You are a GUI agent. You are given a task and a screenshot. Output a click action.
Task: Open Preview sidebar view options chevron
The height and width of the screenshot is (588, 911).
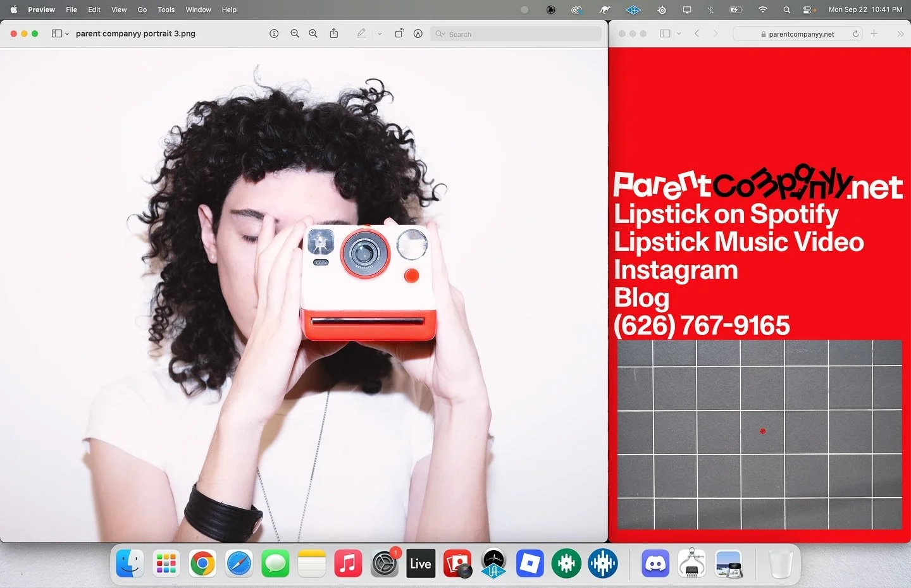67,34
